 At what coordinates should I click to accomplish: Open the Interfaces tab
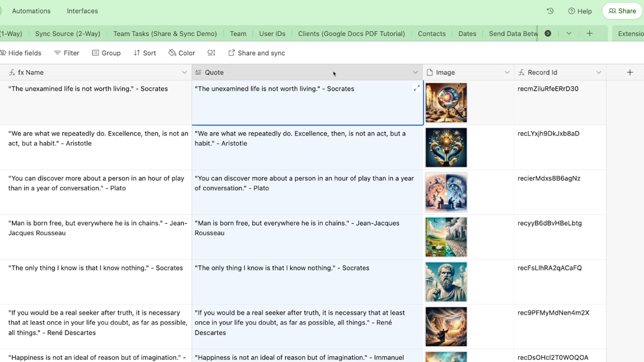[x=83, y=11]
